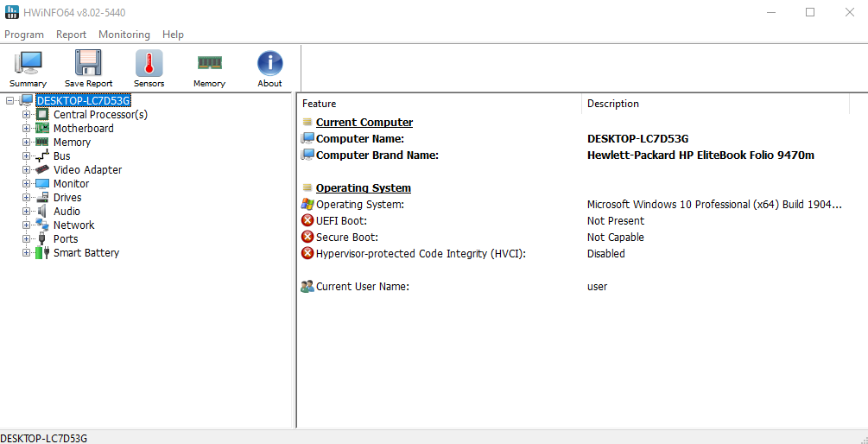Open the Summary toolbar icon
The height and width of the screenshot is (444, 868).
(x=28, y=63)
